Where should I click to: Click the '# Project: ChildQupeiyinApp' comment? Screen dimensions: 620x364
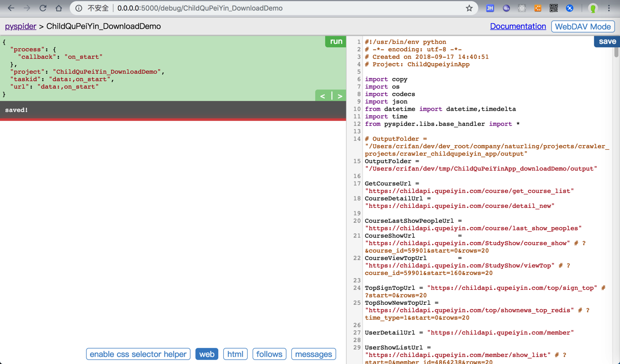[x=417, y=64]
